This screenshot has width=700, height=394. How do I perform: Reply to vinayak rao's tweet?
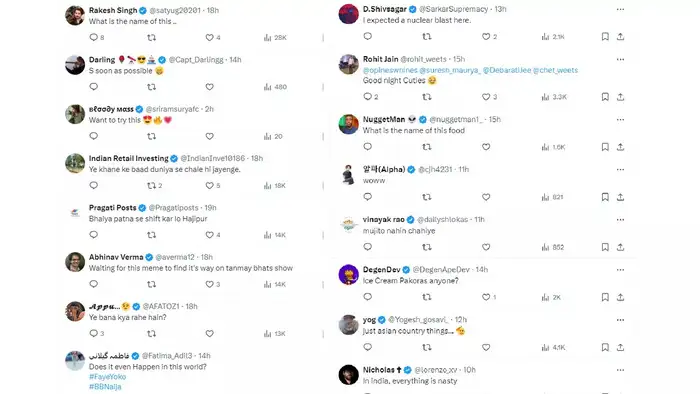click(x=367, y=247)
